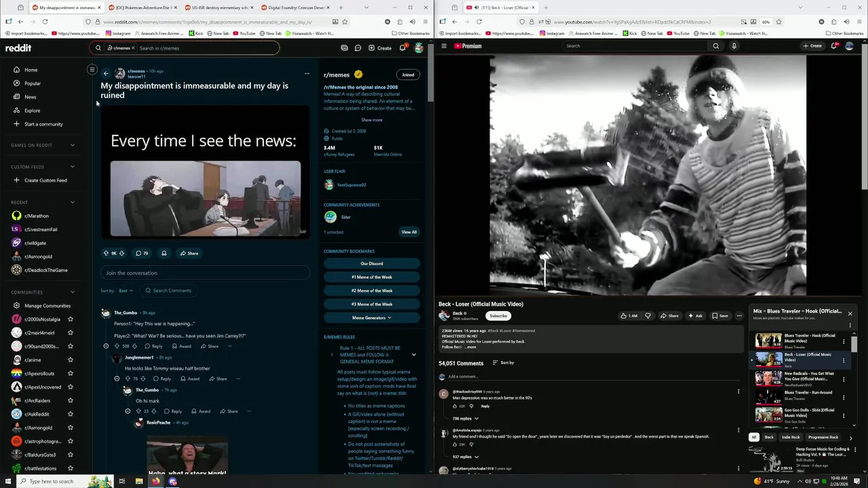
Task: Open File Explorer from taskbar
Action: click(139, 481)
